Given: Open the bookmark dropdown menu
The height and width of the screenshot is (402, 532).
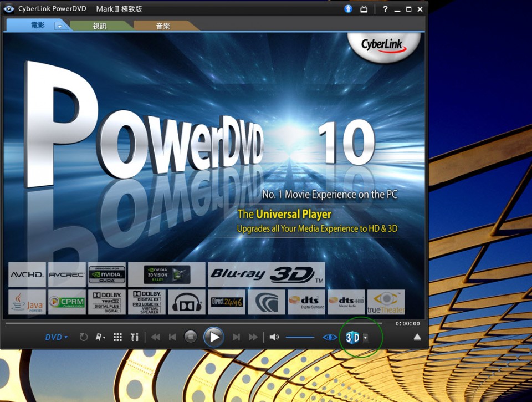Looking at the screenshot, I should (100, 337).
